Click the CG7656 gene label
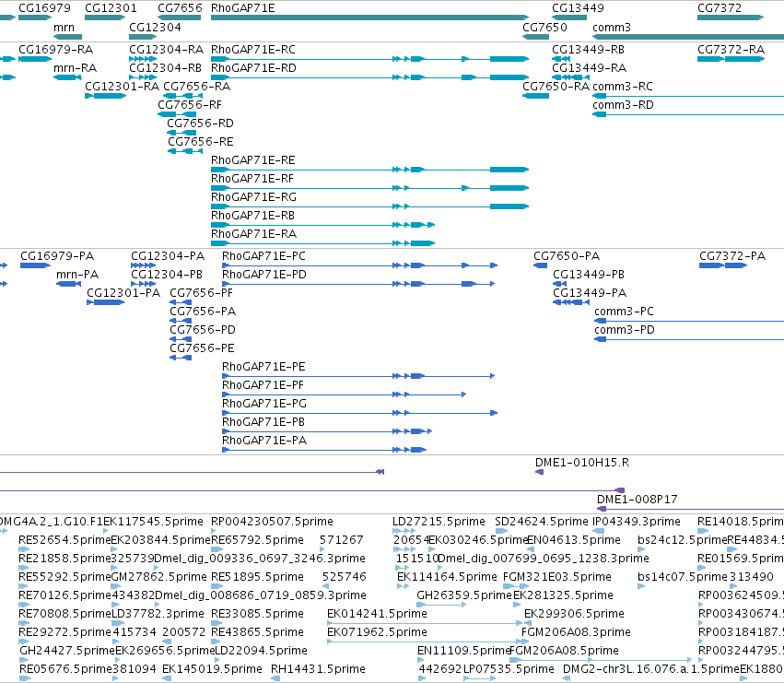Viewport: 784px width, 683px height. [x=180, y=8]
